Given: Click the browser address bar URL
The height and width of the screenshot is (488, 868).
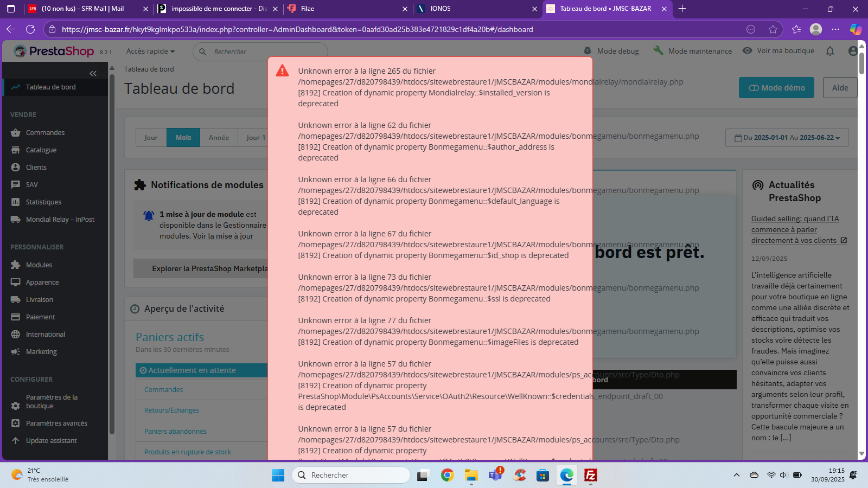Looking at the screenshot, I should click(x=297, y=29).
